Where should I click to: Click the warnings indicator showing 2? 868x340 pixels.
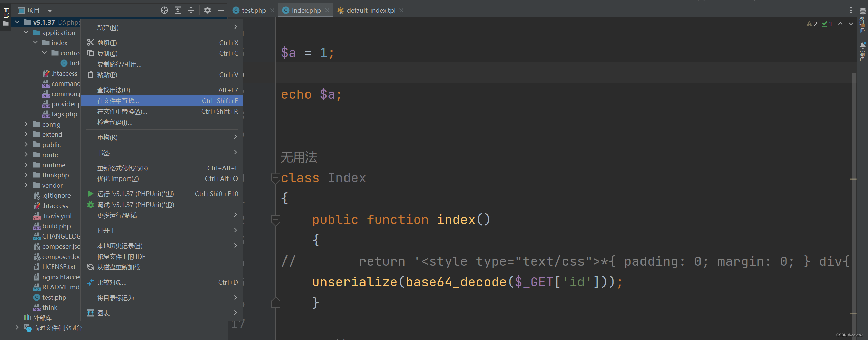click(812, 24)
